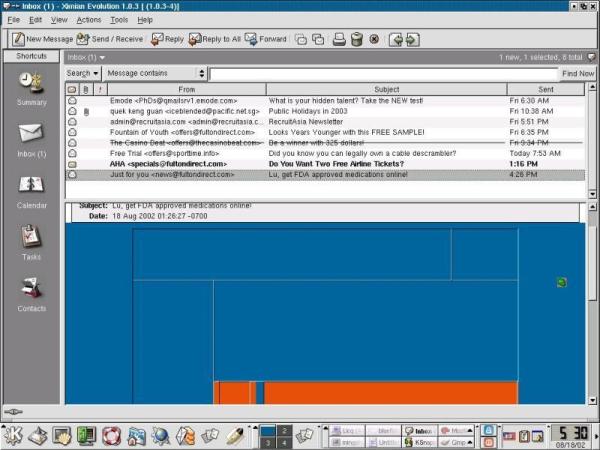
Task: Click the status column header envelope icon
Action: (72, 90)
